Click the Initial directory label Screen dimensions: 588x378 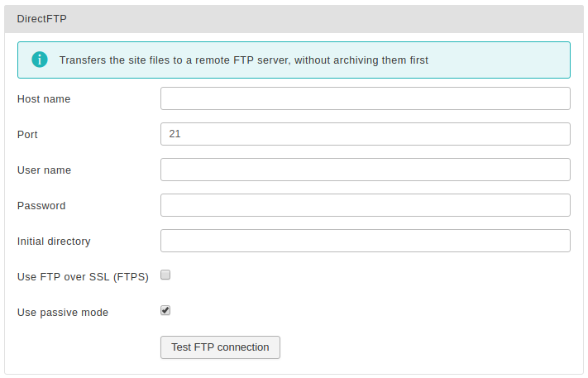tap(54, 242)
